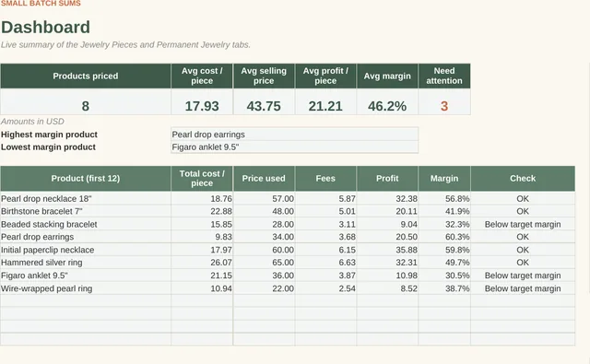Click total cost 22.88 for Birthstone bracelet
Screen dimensions: 590x364
click(221, 211)
